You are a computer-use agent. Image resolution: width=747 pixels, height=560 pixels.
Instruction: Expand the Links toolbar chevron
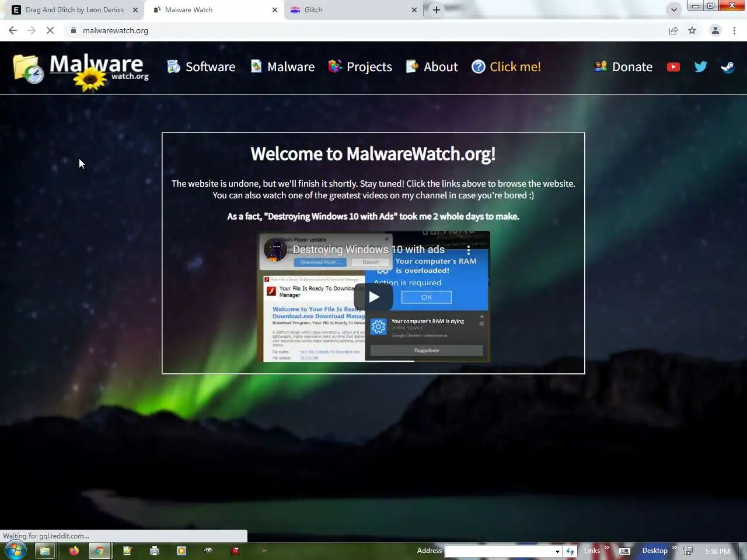(606, 548)
